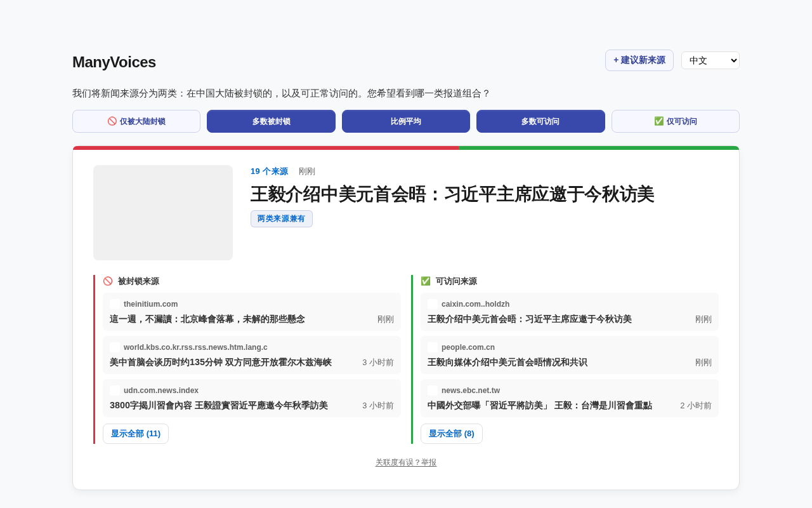Open the story's placeholder thumbnail image
The image size is (812, 508).
(163, 213)
